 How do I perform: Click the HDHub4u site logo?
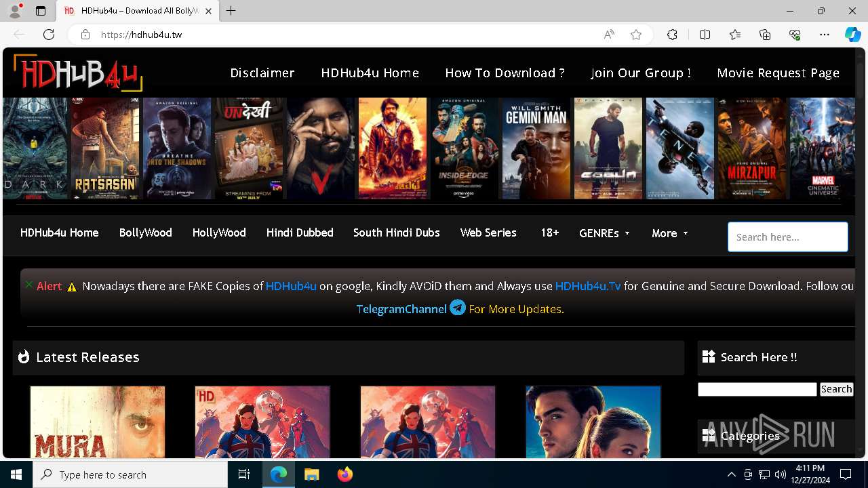78,72
